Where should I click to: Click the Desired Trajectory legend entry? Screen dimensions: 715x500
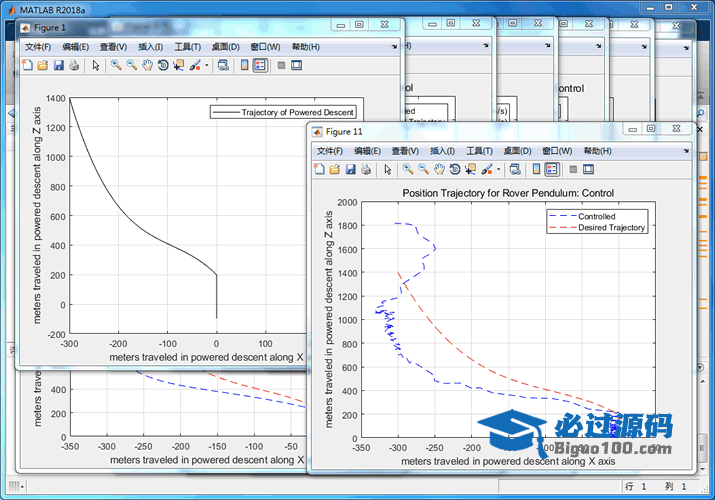(x=611, y=227)
